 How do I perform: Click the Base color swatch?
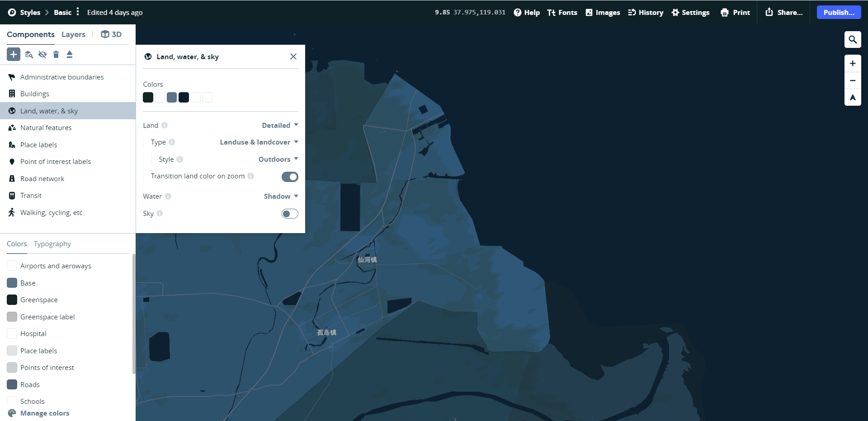(x=12, y=283)
